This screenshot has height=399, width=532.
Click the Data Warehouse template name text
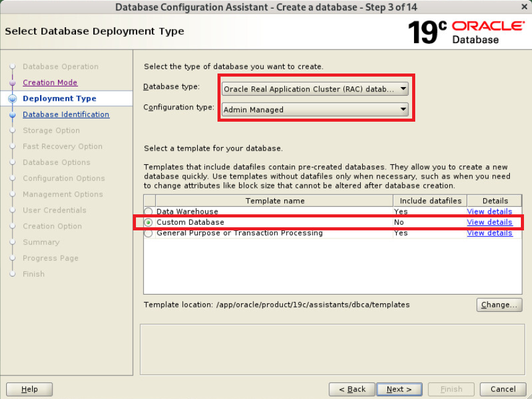tap(187, 211)
